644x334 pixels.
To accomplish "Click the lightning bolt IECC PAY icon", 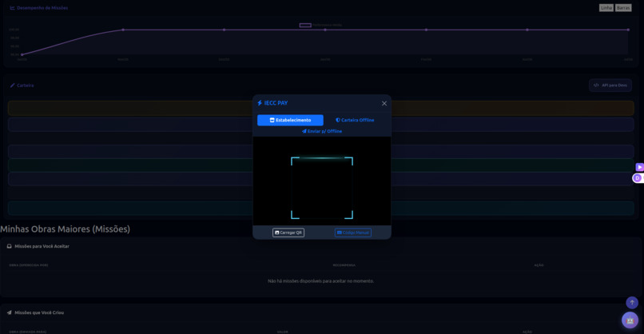I will click(260, 103).
